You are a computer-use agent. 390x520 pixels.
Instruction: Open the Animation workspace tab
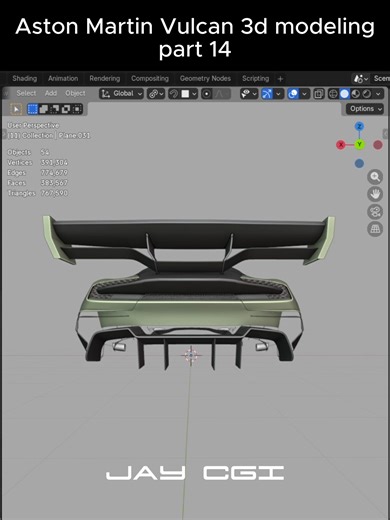click(63, 78)
